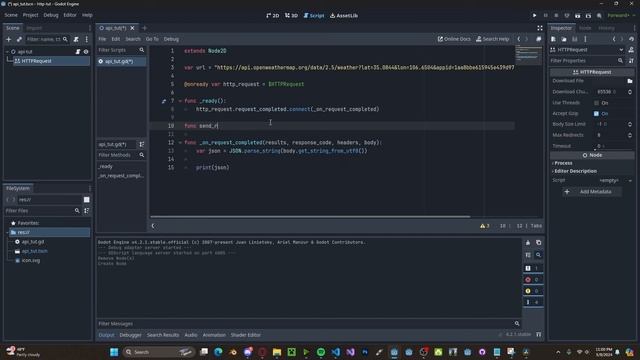
Task: Toggle alphabetical sorting of the methods list
Action: [x=142, y=144]
